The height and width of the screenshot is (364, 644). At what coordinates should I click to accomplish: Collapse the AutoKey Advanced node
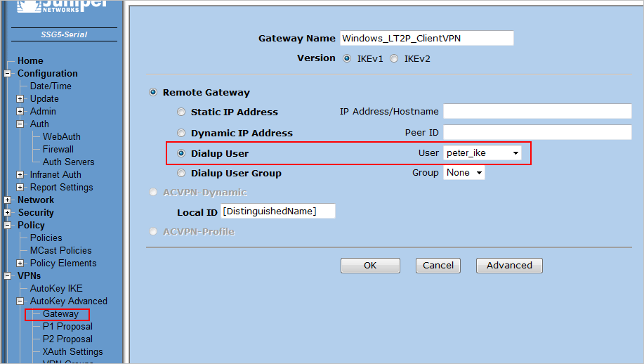tap(20, 301)
